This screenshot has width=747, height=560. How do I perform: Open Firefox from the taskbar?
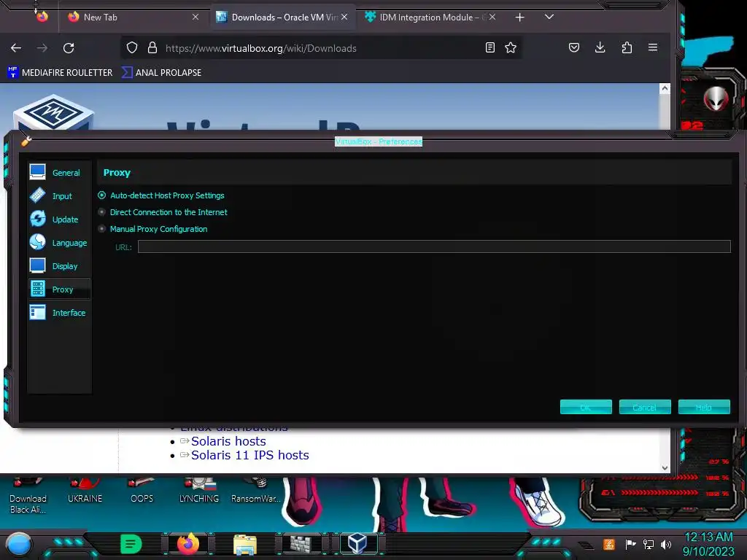click(188, 544)
